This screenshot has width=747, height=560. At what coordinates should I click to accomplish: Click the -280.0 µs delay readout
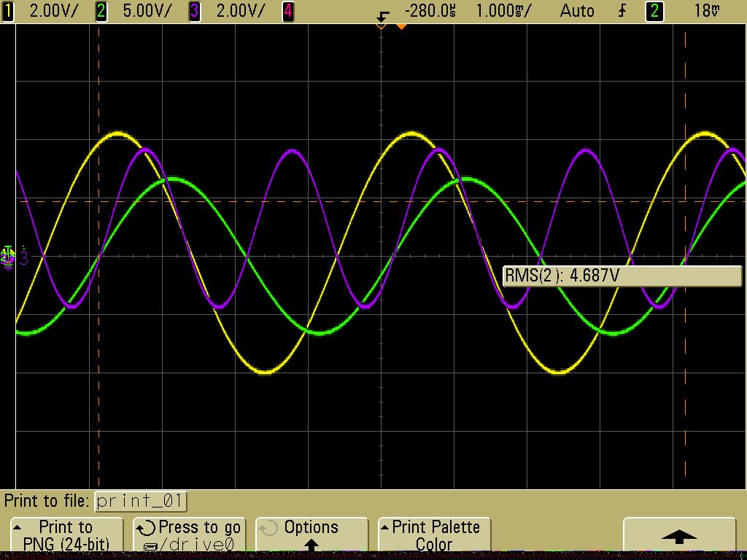pyautogui.click(x=430, y=11)
